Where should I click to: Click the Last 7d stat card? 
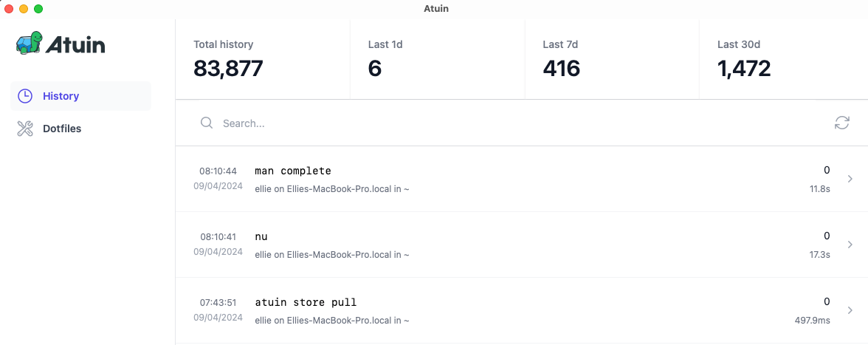pyautogui.click(x=612, y=59)
